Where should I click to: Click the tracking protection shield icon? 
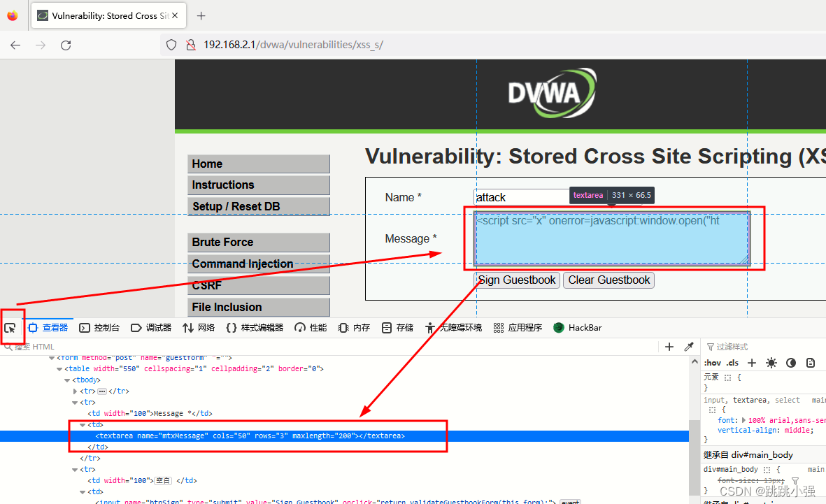(x=171, y=45)
